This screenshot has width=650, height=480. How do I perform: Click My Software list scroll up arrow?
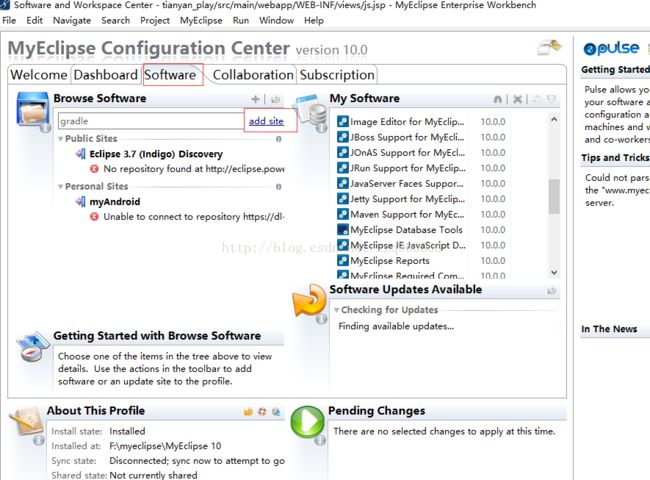pyautogui.click(x=554, y=119)
